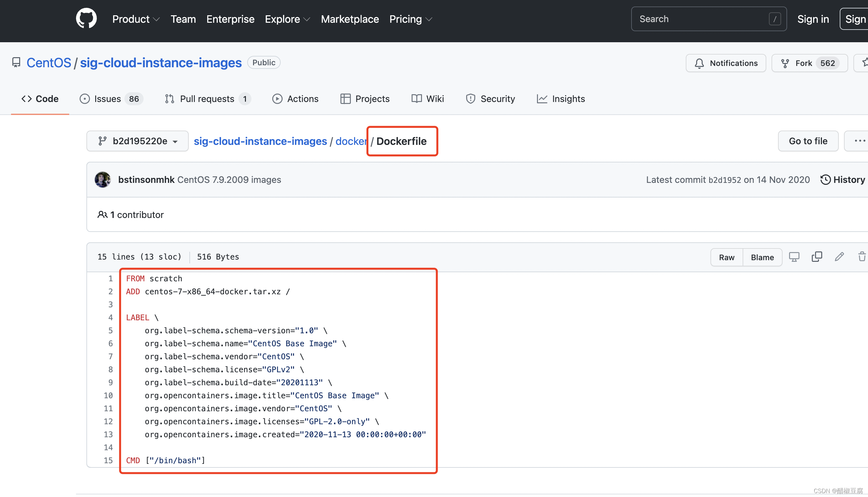Expand the branch selector b2d195220e dropdown
This screenshot has width=868, height=497.
click(136, 141)
